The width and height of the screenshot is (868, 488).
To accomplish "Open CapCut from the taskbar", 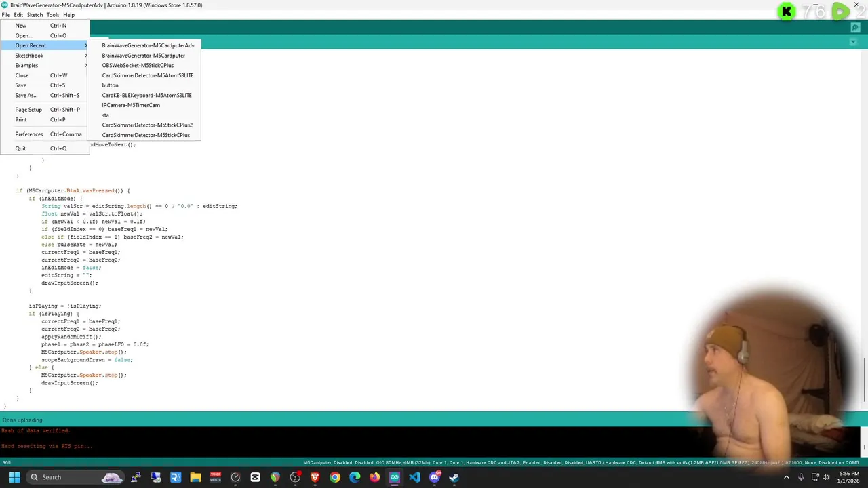I will (255, 477).
